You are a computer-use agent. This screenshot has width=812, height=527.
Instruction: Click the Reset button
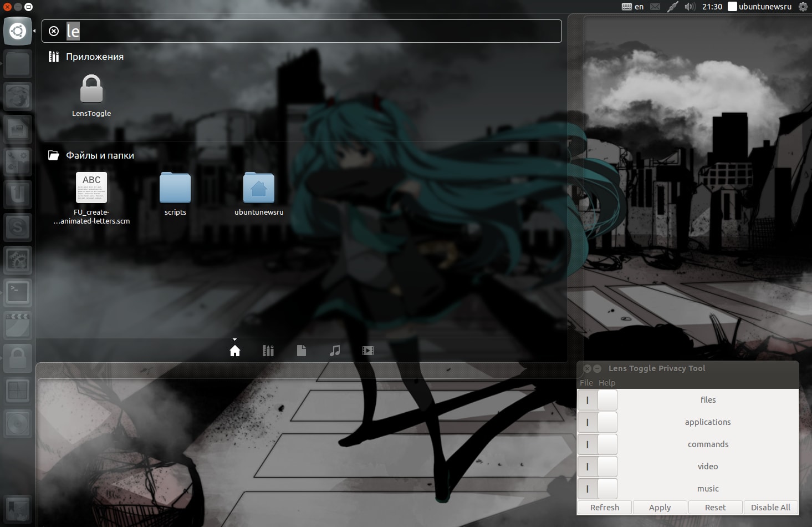pos(716,508)
